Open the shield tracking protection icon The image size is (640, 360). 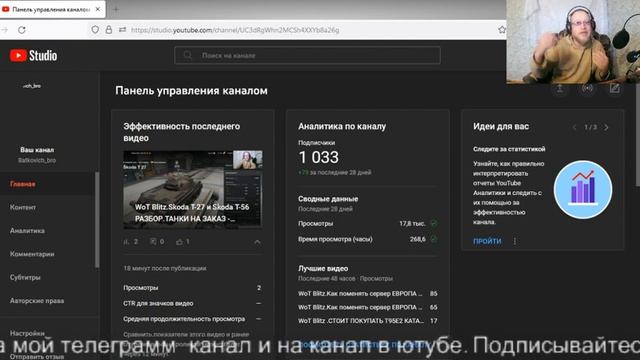tap(95, 29)
